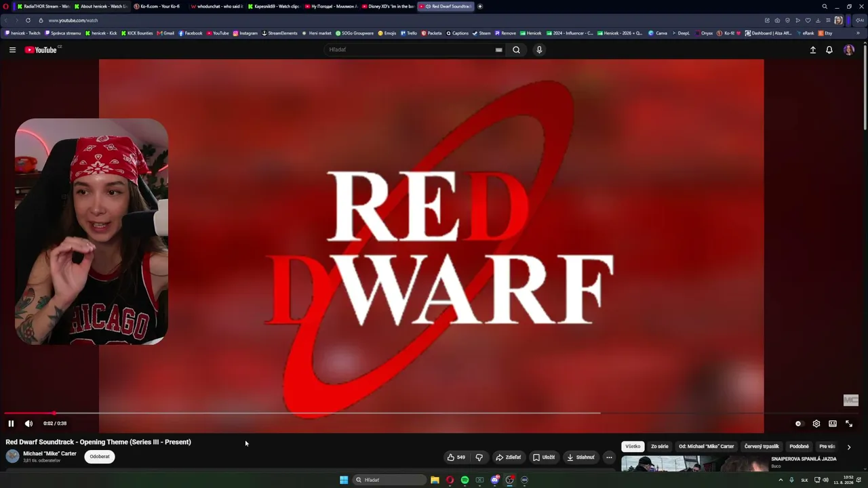Select the Všetko filter chip

(633, 447)
